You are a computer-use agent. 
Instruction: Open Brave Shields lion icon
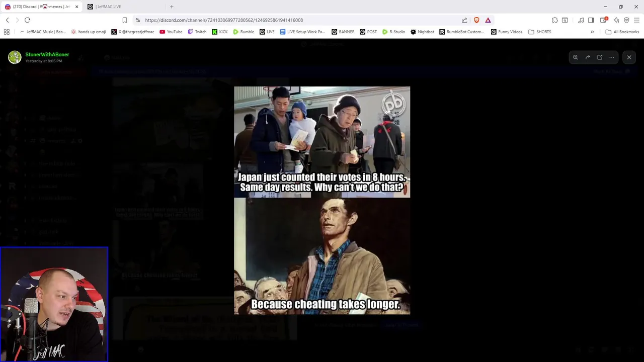click(476, 20)
